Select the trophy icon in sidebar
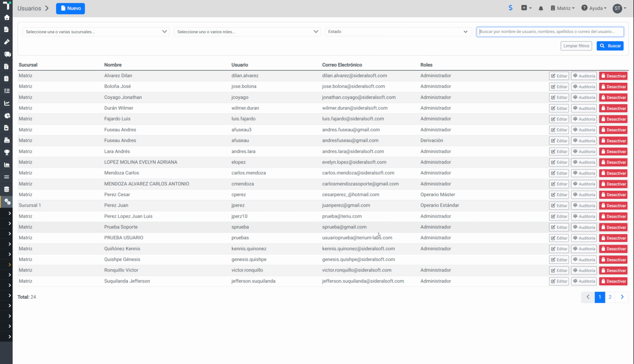Screen dimensions: 634x364 coord(7,152)
